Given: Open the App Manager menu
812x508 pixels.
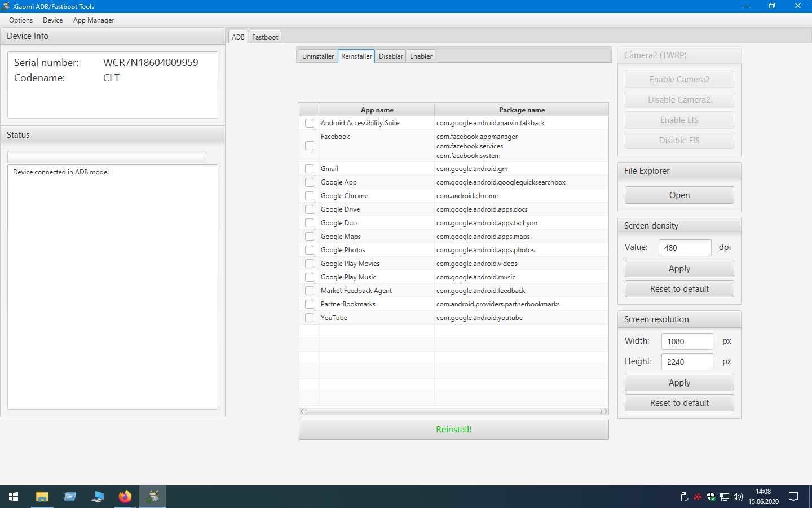Looking at the screenshot, I should [x=94, y=20].
